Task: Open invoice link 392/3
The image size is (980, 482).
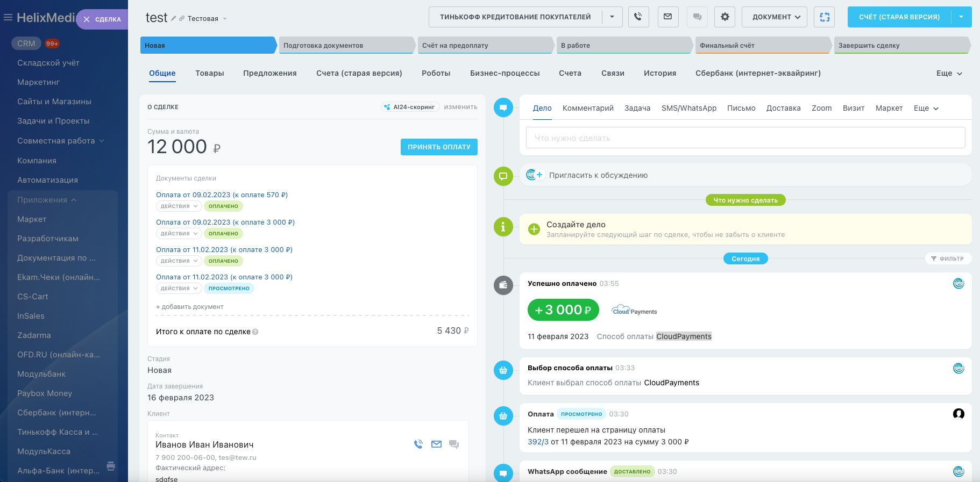Action: (x=538, y=442)
